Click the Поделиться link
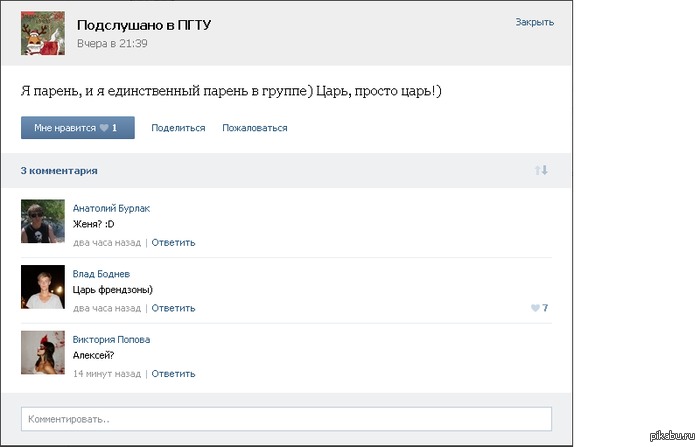The height and width of the screenshot is (447, 700). pyautogui.click(x=178, y=128)
